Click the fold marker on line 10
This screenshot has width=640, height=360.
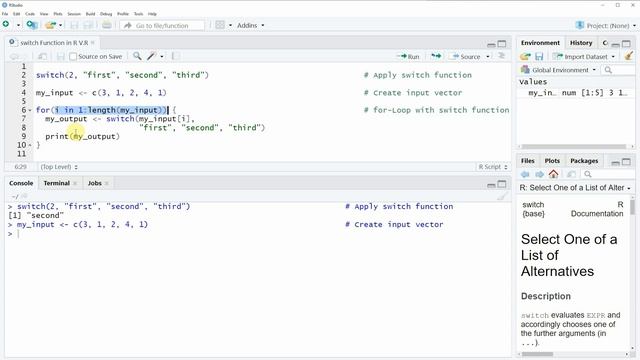(30, 145)
